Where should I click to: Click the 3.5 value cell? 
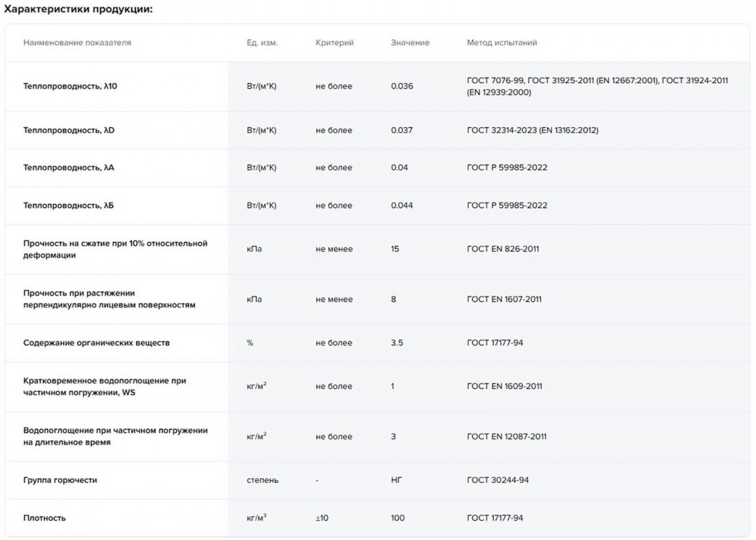point(397,343)
